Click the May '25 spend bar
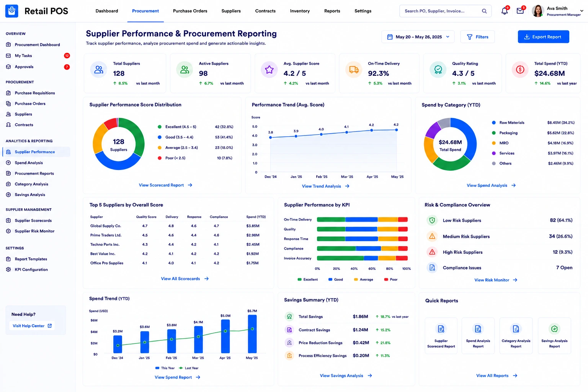The image size is (588, 392). click(252, 334)
